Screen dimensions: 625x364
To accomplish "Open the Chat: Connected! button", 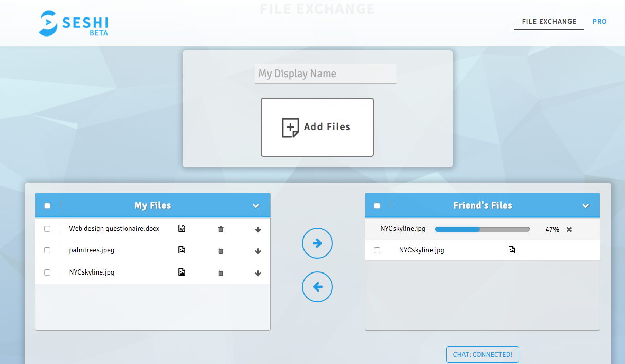I will 482,354.
